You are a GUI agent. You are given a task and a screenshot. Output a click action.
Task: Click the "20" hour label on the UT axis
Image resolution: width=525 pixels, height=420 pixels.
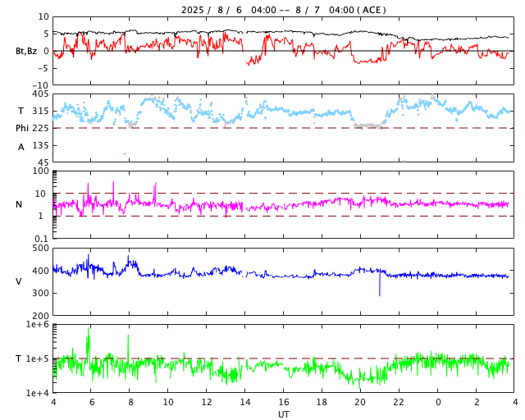pyautogui.click(x=360, y=402)
